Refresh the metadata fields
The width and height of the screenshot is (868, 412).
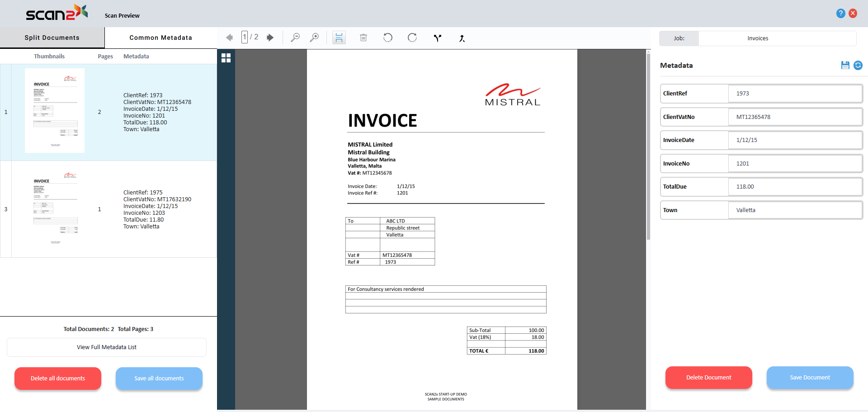(858, 65)
